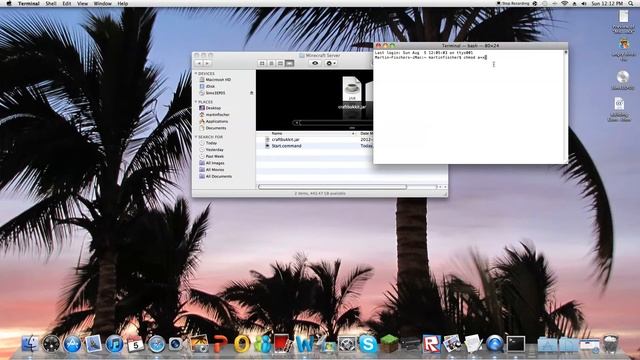The height and width of the screenshot is (360, 640).
Task: Launch Safari from the Dock
Action: [156, 344]
